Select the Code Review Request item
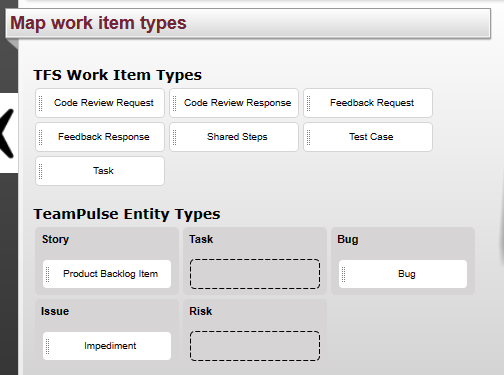504x375 pixels. coord(100,103)
